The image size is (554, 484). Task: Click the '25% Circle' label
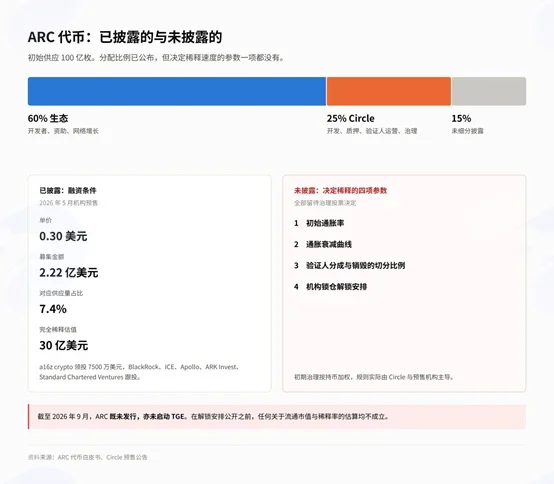point(350,118)
